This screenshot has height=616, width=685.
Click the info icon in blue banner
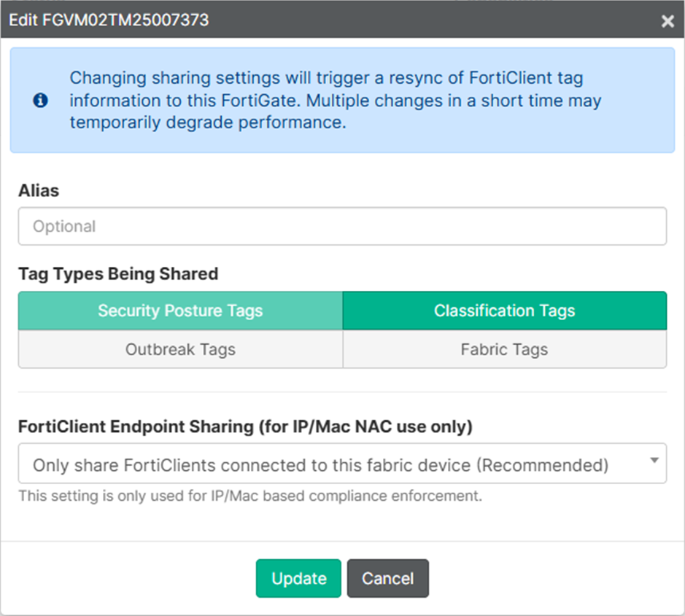(41, 101)
